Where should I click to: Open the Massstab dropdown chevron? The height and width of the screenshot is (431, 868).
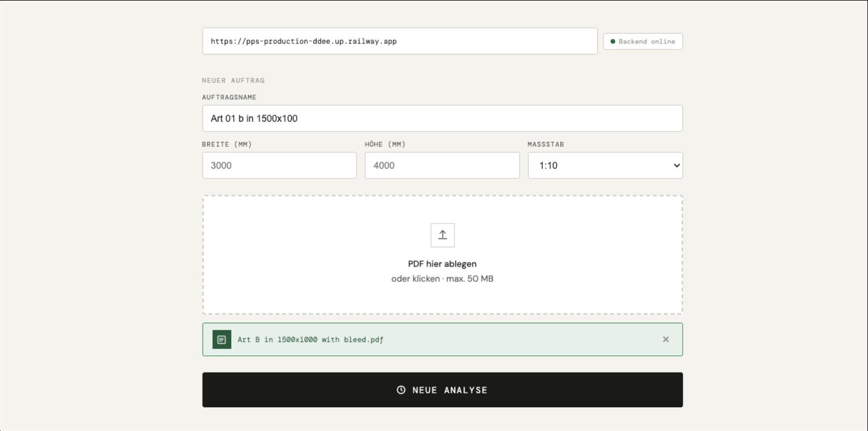point(676,166)
